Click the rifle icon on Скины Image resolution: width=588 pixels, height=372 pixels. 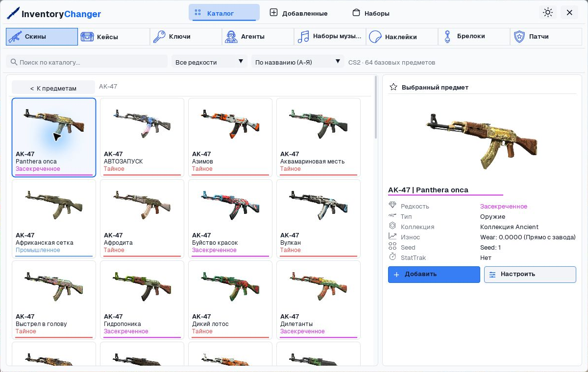click(15, 37)
